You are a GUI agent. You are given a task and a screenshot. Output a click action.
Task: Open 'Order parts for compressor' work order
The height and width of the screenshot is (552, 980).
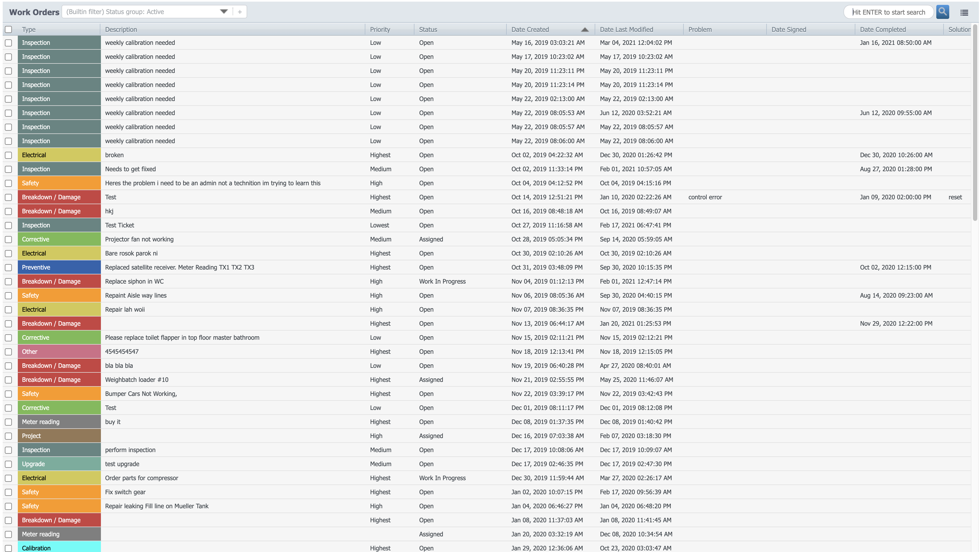[141, 478]
